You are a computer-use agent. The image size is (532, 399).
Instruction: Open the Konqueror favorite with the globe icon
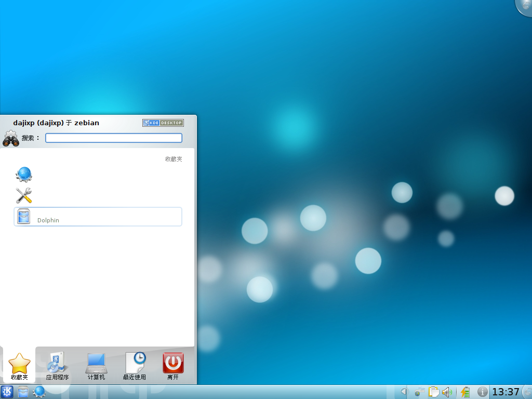click(24, 175)
